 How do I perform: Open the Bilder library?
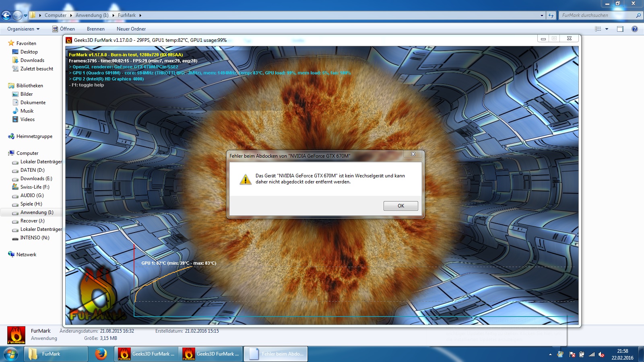[x=27, y=94]
